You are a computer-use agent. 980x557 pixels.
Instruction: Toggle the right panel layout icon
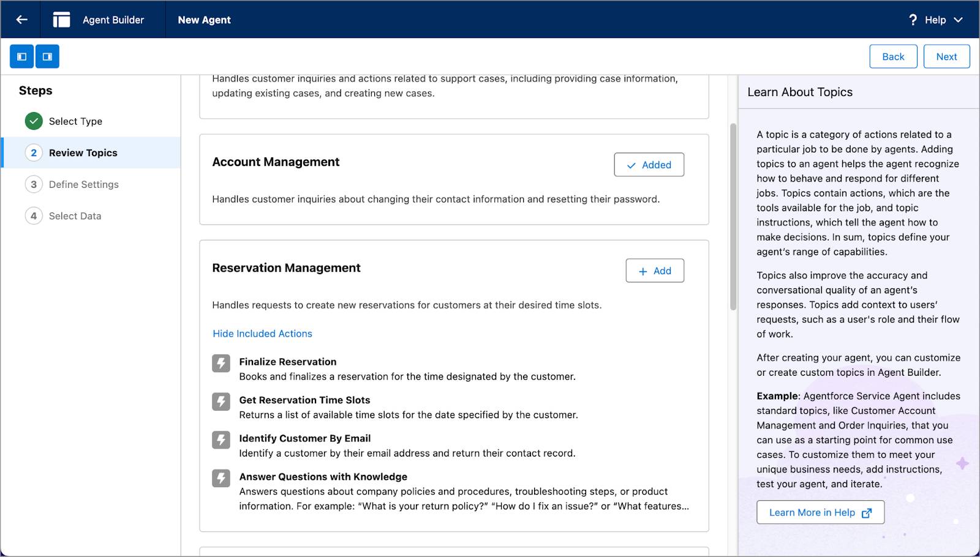pos(47,56)
